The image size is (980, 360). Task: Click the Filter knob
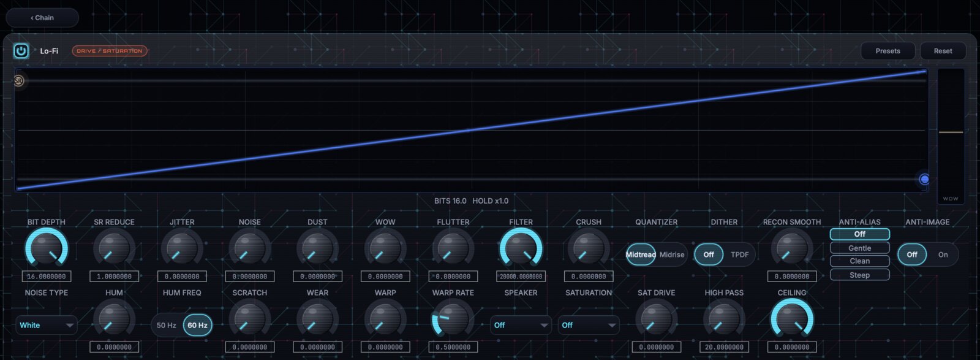(x=521, y=248)
